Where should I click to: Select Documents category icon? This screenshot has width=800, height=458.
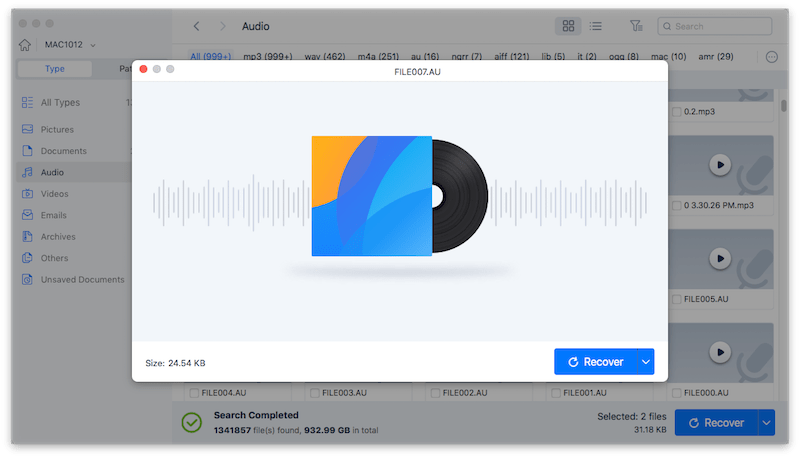point(28,150)
